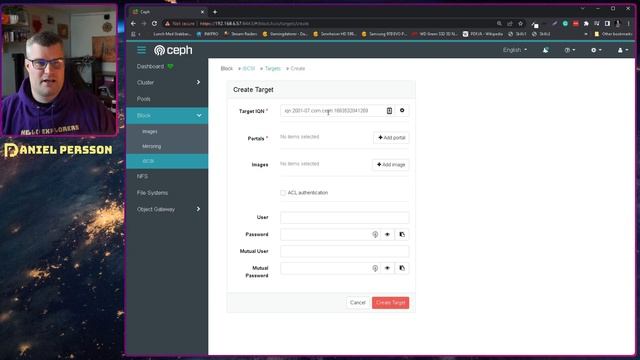Open the dashboard settings gear menu
The height and width of the screenshot is (360, 640).
click(596, 50)
